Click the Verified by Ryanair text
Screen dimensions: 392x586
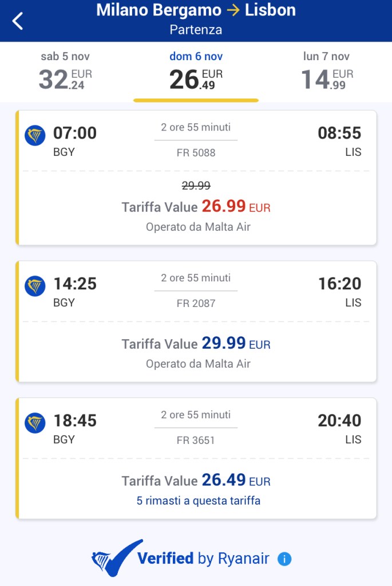pyautogui.click(x=203, y=559)
